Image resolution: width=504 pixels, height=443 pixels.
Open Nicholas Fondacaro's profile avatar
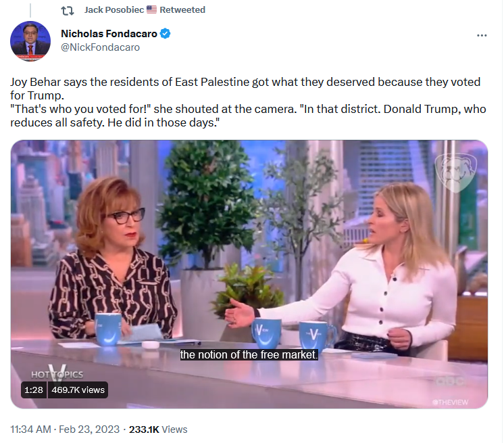tap(30, 41)
